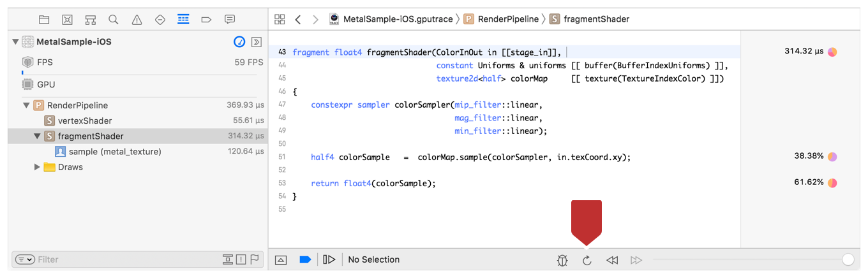Toggle the flag filter icon
This screenshot has height=278, width=868.
point(254,260)
